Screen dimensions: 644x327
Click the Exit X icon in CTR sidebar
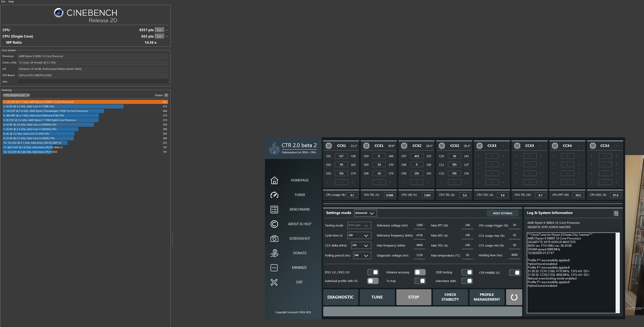click(x=274, y=282)
